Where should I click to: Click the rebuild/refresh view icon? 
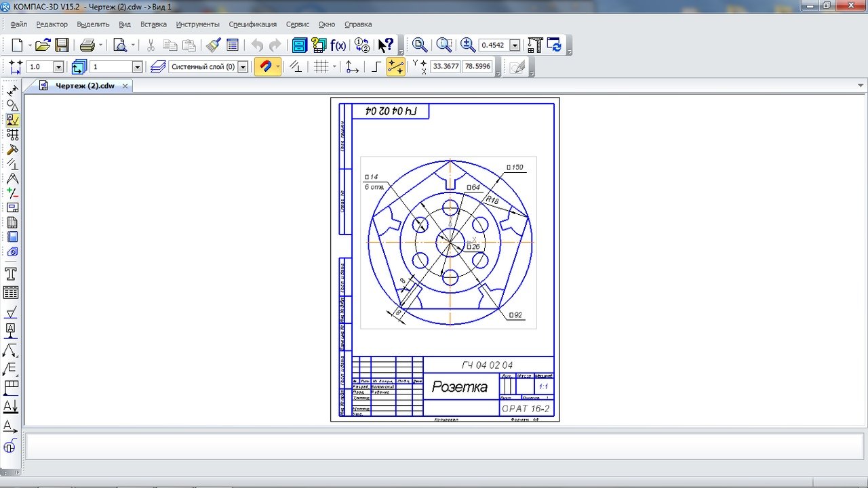(x=556, y=45)
